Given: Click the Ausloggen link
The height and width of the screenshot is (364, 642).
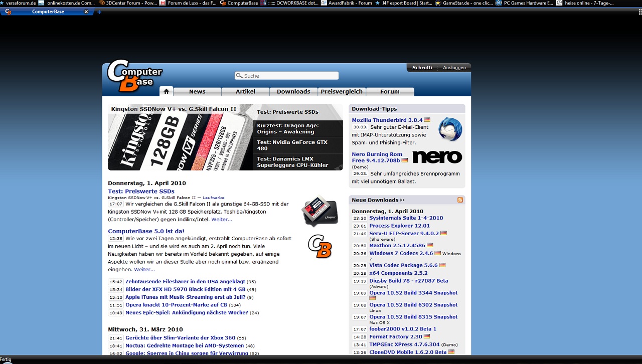Looking at the screenshot, I should tap(454, 68).
